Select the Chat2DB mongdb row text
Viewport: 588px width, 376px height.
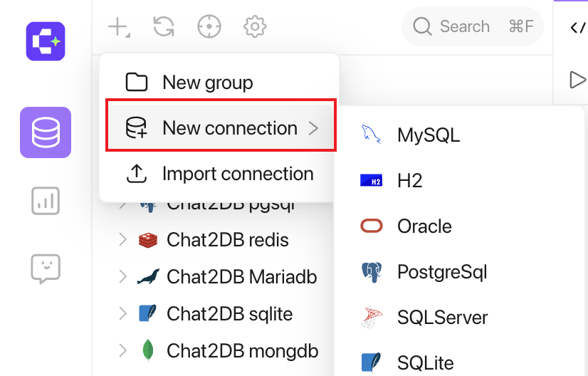[x=242, y=351]
